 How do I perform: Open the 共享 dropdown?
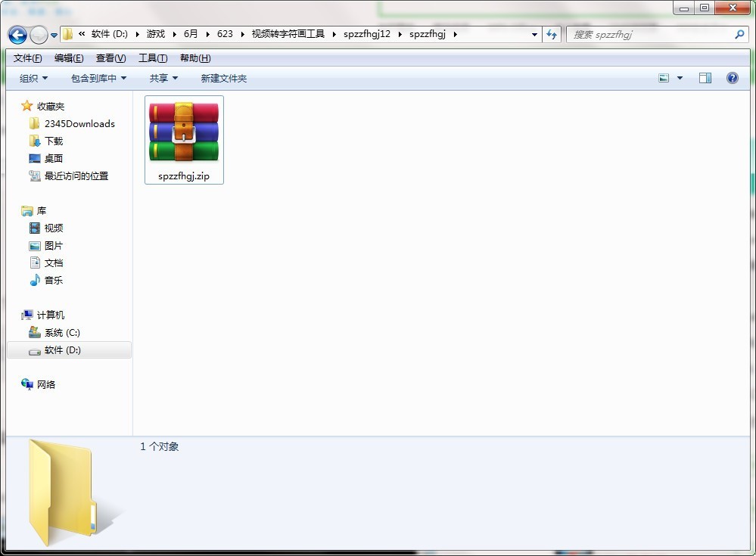pyautogui.click(x=163, y=78)
